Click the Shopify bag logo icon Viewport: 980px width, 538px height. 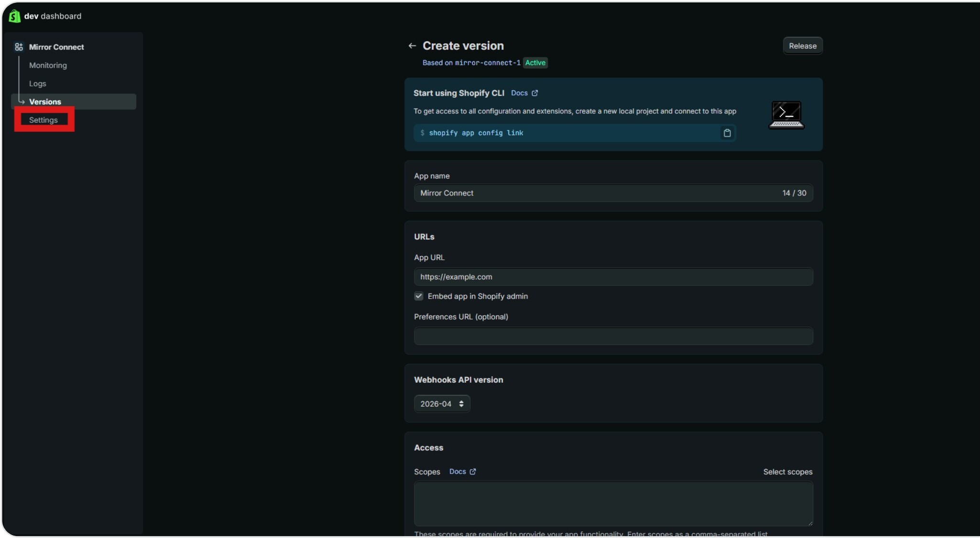(x=14, y=16)
